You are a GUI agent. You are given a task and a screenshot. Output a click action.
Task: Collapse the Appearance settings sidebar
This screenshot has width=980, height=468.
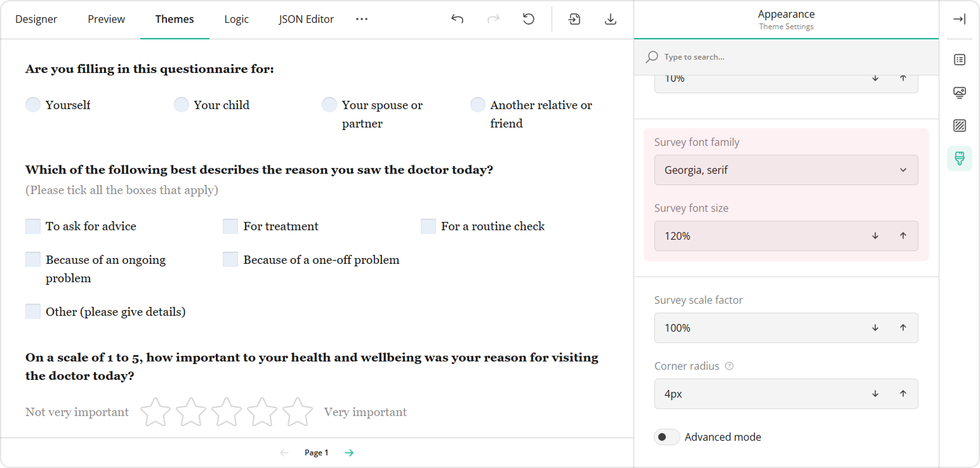[x=959, y=19]
